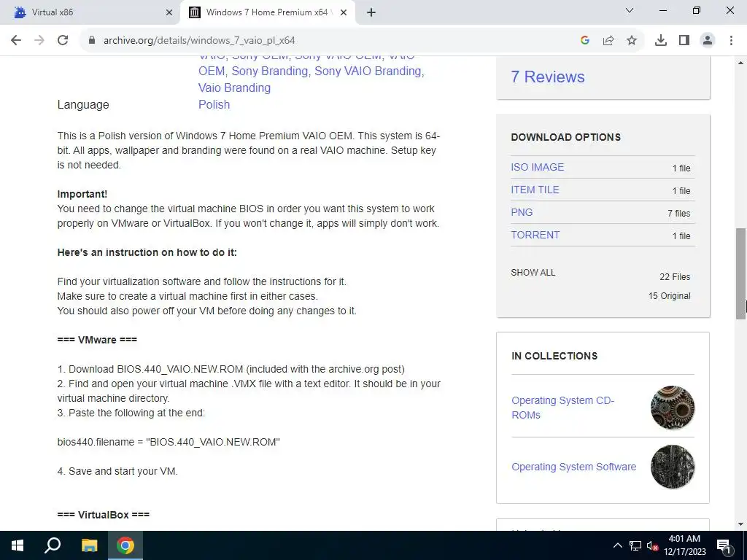The width and height of the screenshot is (747, 560).
Task: Bookmark this page with the star
Action: pos(632,41)
